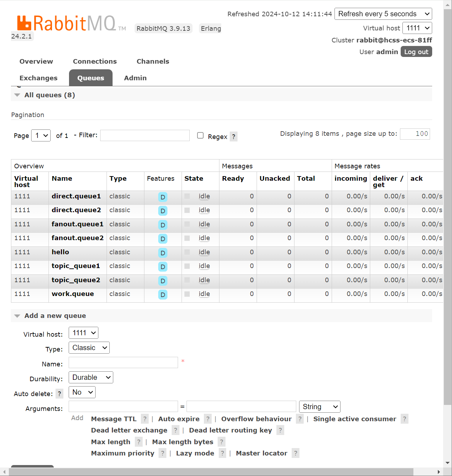Click the Arguments key input field
This screenshot has width=452, height=476.
click(123, 406)
